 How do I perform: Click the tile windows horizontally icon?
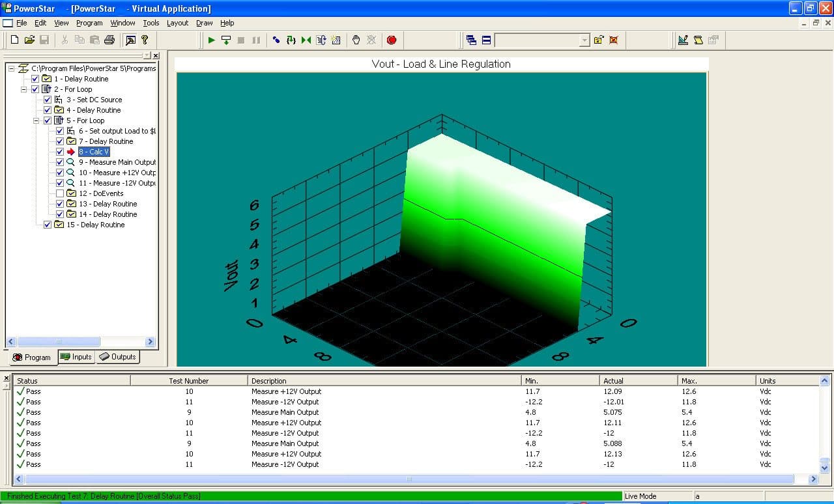(x=486, y=40)
